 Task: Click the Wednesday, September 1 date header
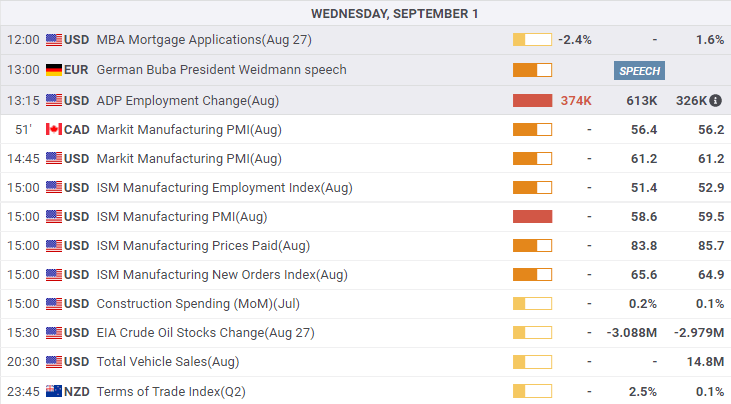(366, 13)
